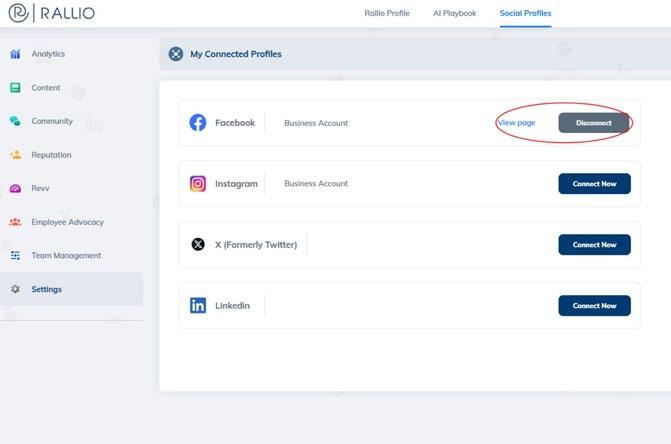Image resolution: width=671 pixels, height=444 pixels.
Task: Click the LinkedIn logo icon
Action: tap(198, 305)
